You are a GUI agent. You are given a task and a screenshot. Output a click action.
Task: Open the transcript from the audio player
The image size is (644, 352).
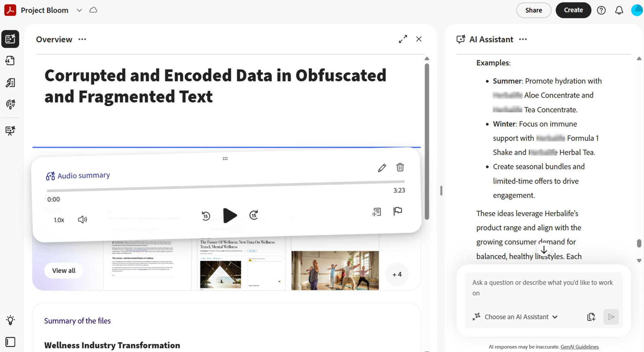(377, 211)
